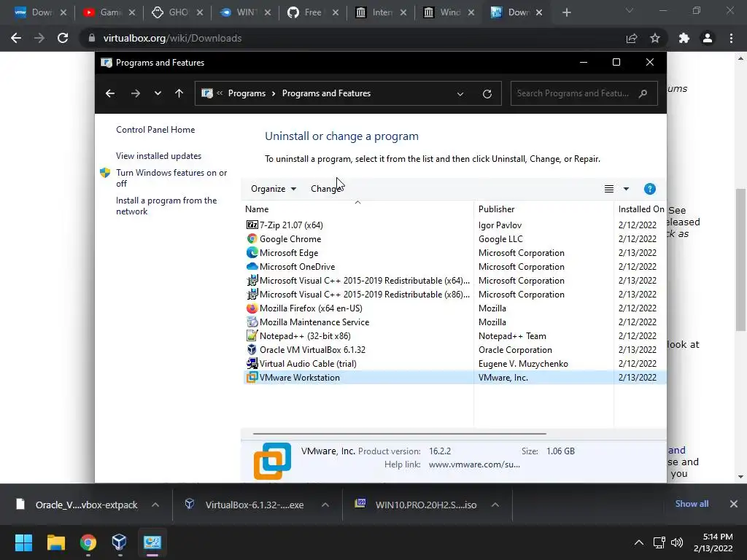The height and width of the screenshot is (560, 747).
Task: Click the Virtual Audio Cable icon
Action: pyautogui.click(x=252, y=363)
